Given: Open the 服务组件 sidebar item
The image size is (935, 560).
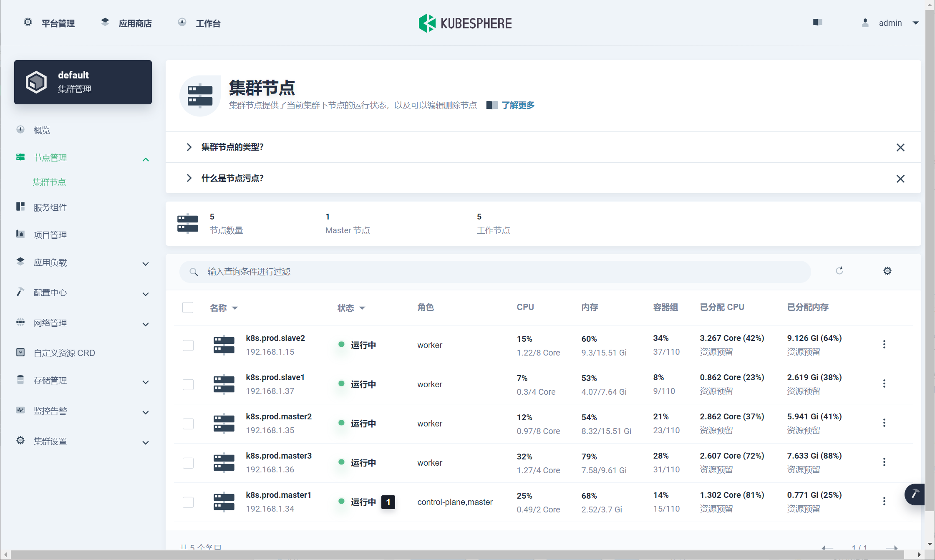Looking at the screenshot, I should (50, 207).
